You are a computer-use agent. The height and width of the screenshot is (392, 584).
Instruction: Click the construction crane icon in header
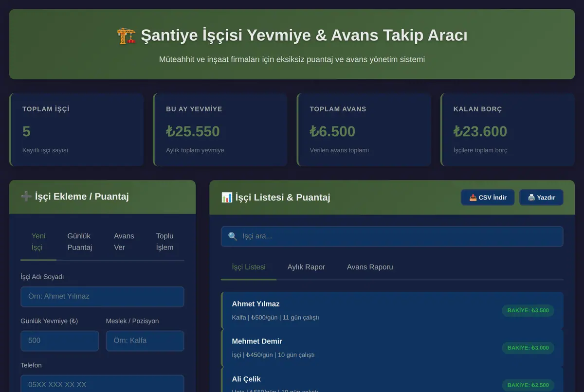127,36
